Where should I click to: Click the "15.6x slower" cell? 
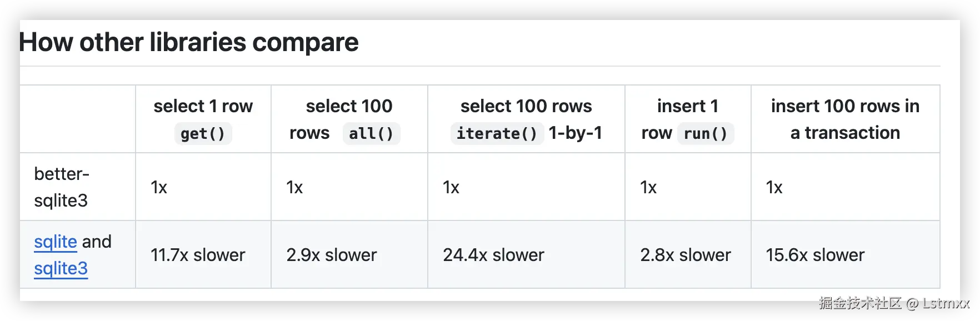point(815,255)
